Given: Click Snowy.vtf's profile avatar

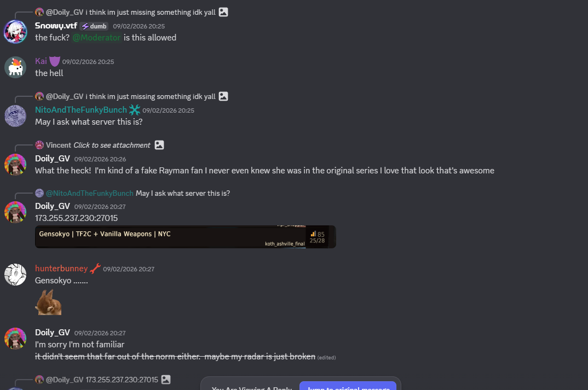Looking at the screenshot, I should tap(15, 32).
